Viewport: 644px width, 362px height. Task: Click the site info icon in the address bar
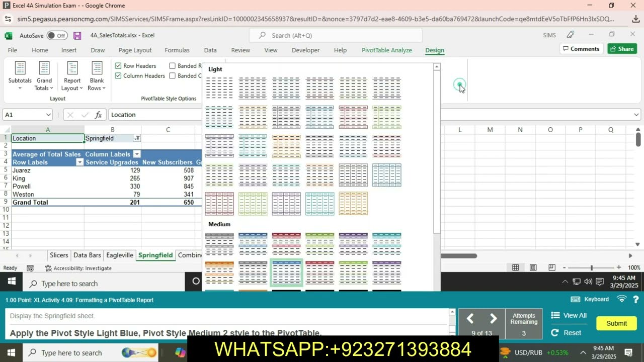(x=8, y=19)
